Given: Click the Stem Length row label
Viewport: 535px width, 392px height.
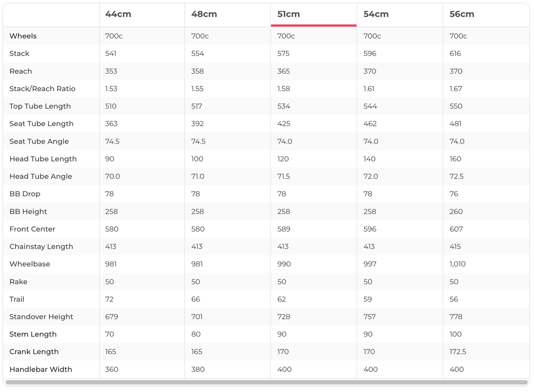Looking at the screenshot, I should pyautogui.click(x=33, y=334).
